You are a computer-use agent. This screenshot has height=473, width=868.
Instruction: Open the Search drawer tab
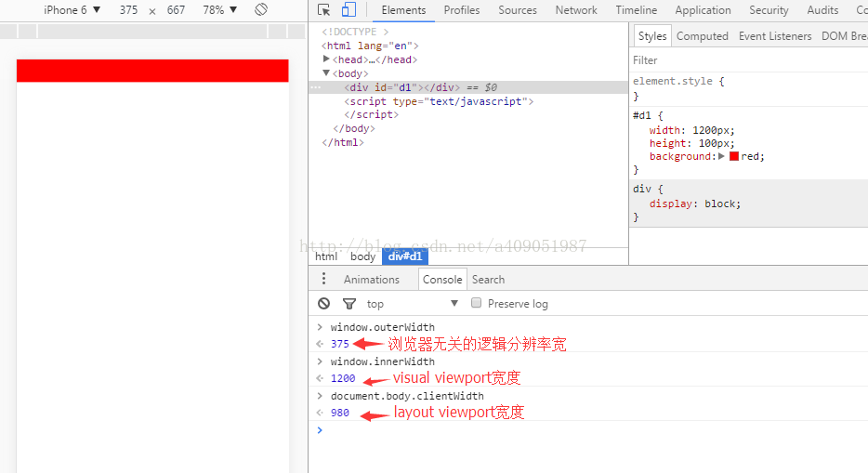(488, 280)
